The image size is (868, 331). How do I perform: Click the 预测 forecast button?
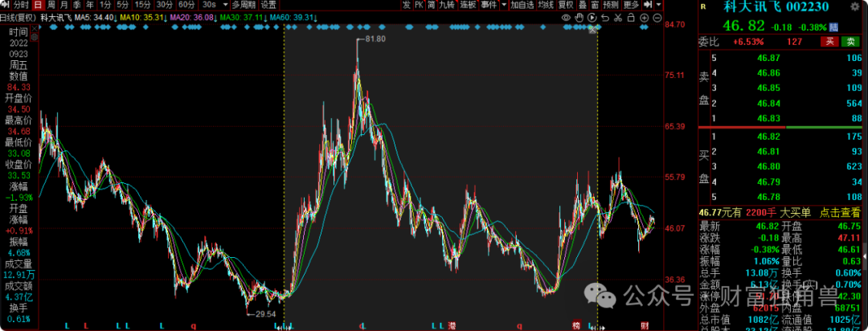click(611, 5)
